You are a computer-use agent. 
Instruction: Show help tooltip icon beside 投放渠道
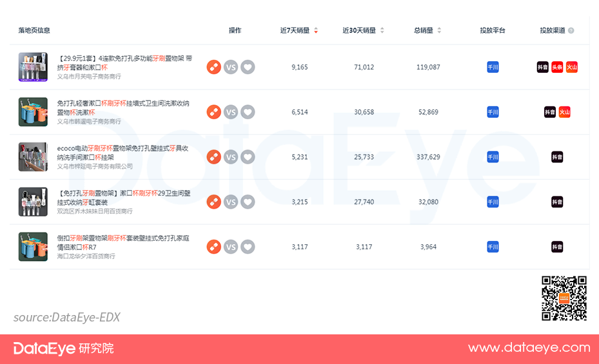coord(571,30)
